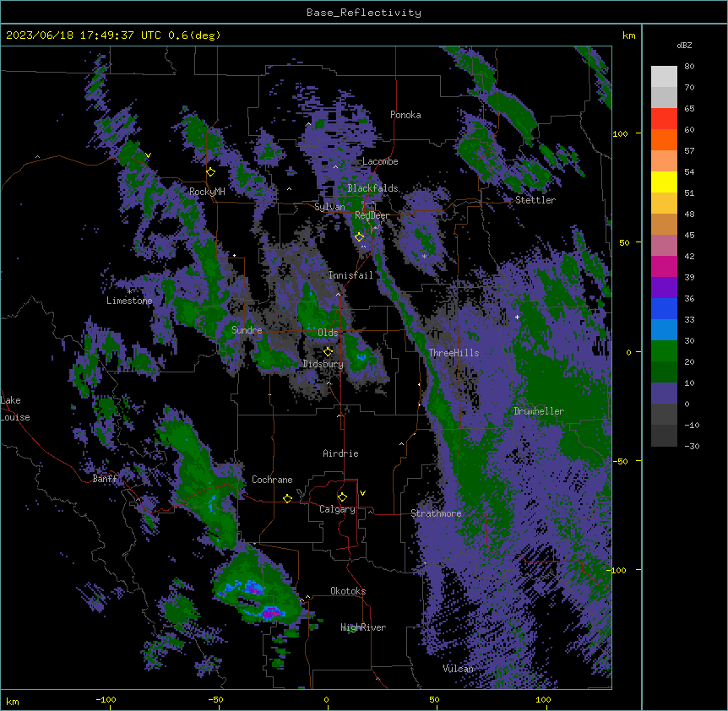Click the yellow diamond marker above RockyMH
This screenshot has width=728, height=711.
[211, 172]
